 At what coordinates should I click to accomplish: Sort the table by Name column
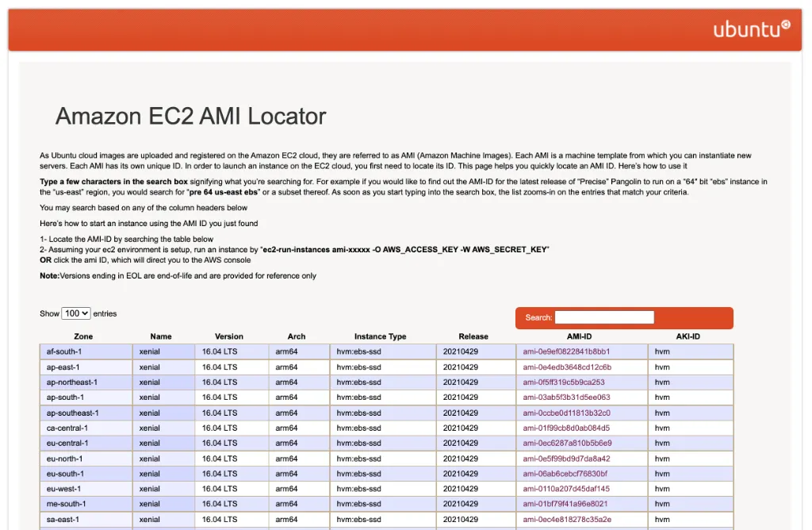pos(161,336)
